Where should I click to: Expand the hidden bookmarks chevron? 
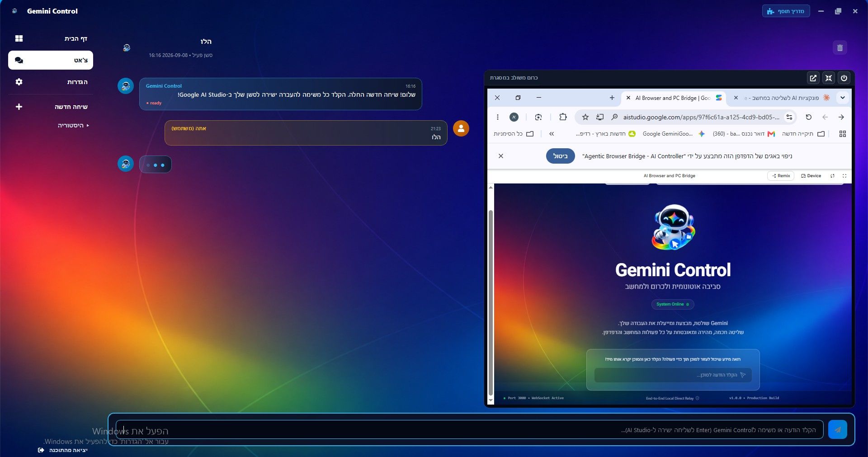tap(552, 134)
